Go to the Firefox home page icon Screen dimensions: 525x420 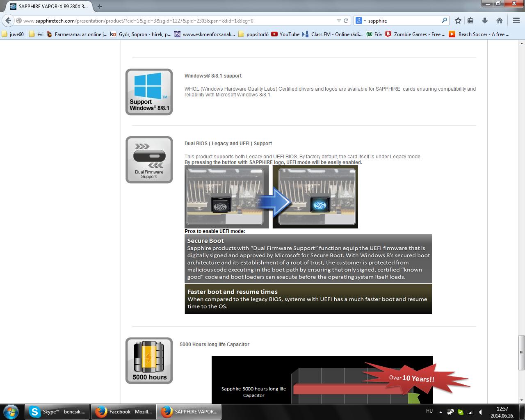tap(499, 21)
